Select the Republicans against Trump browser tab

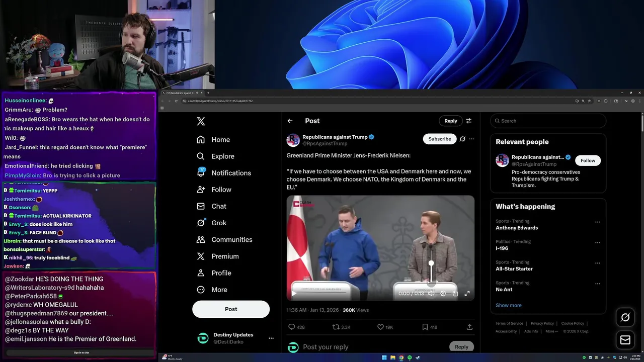tap(182, 93)
